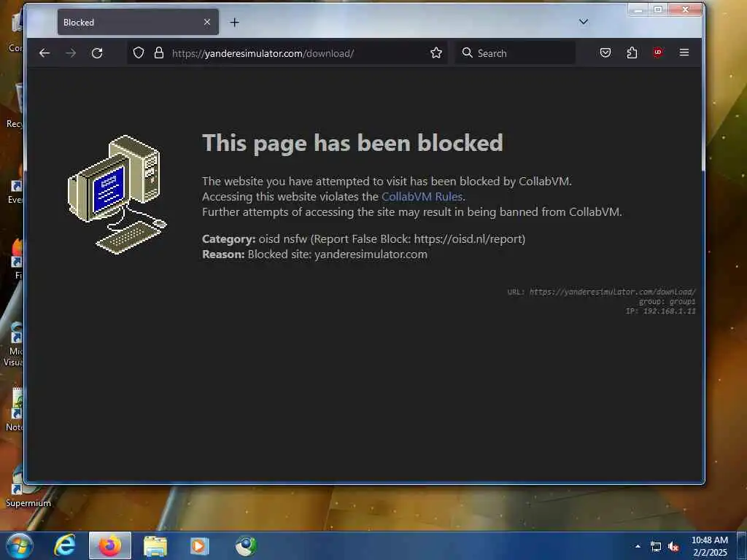Open uBlock Origin extension icon

658,52
